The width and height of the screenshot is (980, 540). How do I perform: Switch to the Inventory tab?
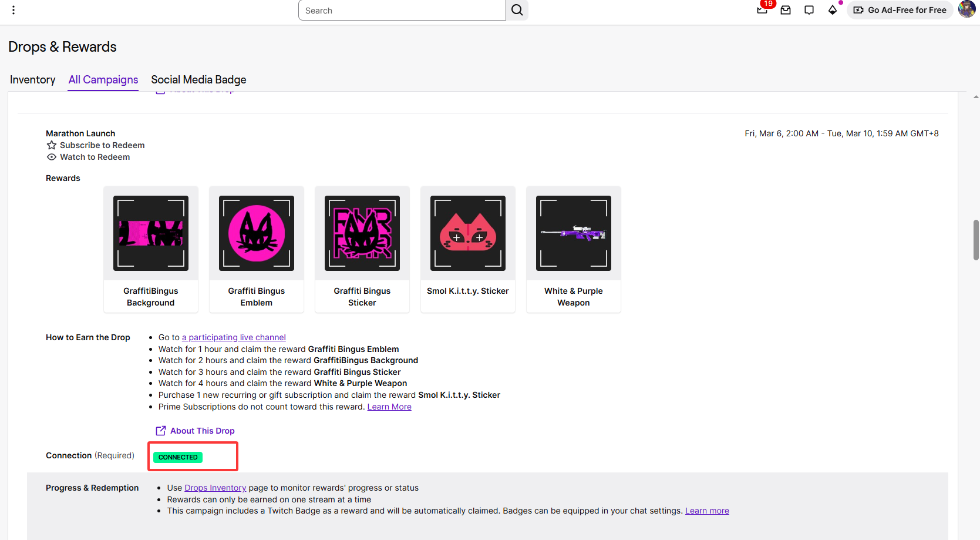33,80
